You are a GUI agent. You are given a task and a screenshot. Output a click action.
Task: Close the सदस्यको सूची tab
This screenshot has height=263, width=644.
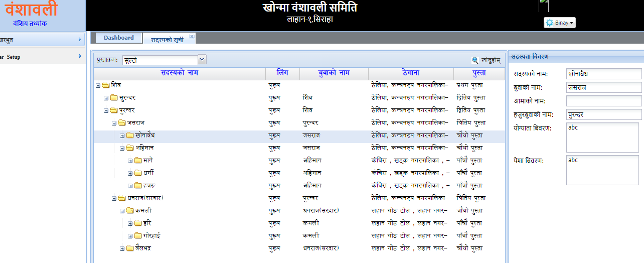(x=192, y=36)
